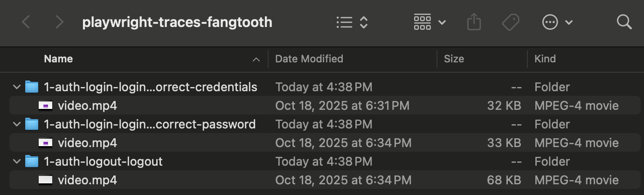Sort by the Name column header
This screenshot has width=644, height=195.
[58, 59]
